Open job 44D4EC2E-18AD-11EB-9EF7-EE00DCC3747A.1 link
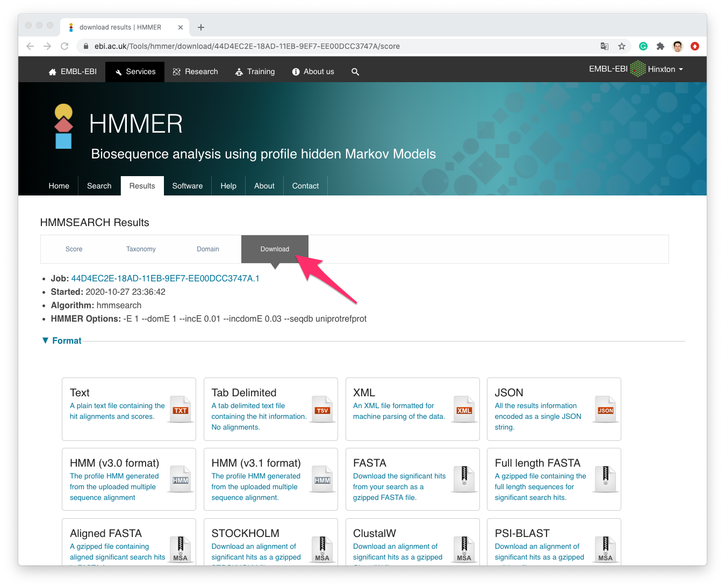 pyautogui.click(x=164, y=278)
